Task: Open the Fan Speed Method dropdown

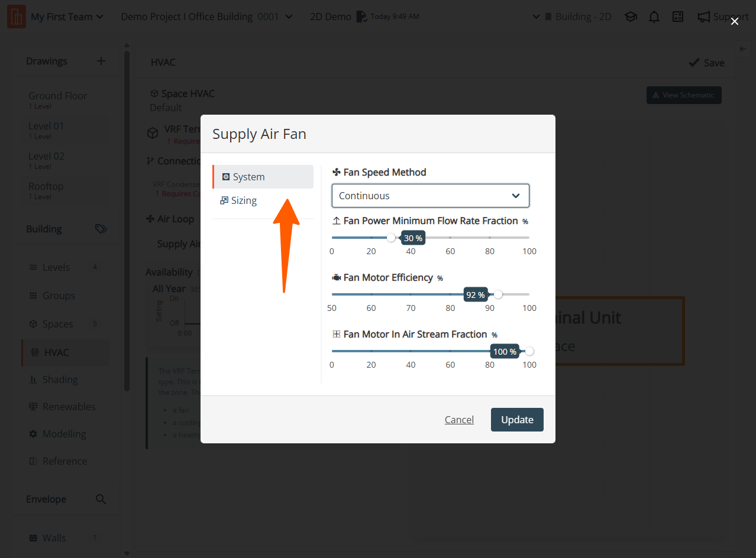Action: click(x=430, y=196)
